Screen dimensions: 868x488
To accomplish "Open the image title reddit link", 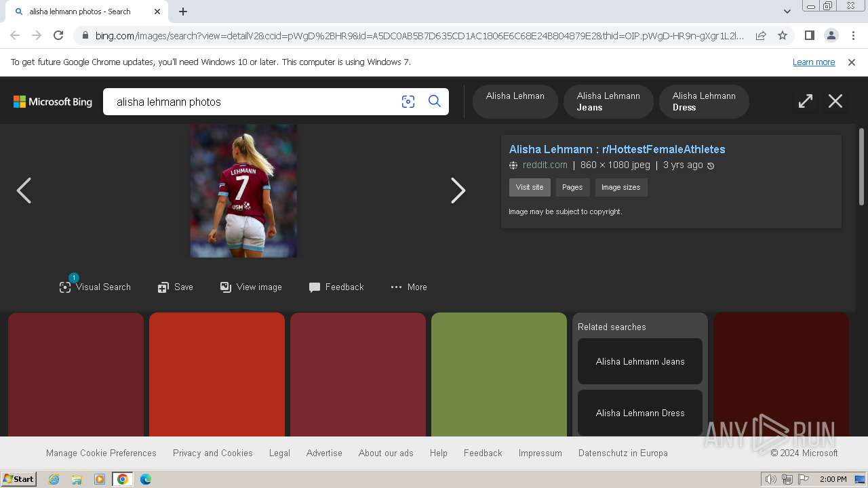I will pos(617,149).
